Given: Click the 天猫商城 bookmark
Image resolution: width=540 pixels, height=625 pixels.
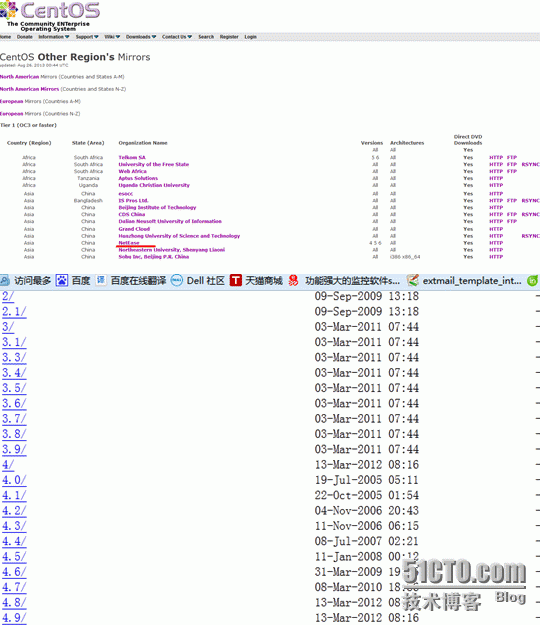Looking at the screenshot, I should point(264,281).
